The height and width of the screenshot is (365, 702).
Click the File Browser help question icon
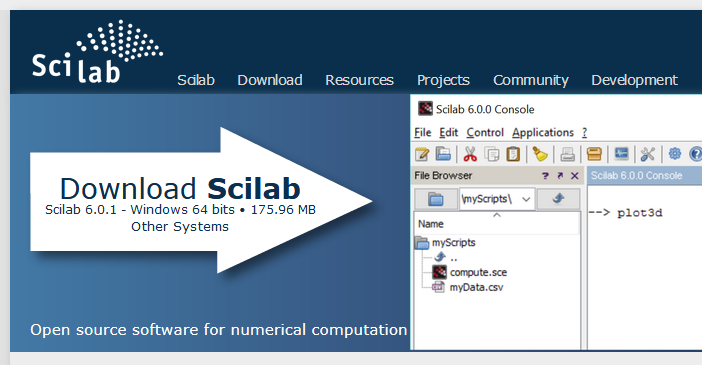545,176
